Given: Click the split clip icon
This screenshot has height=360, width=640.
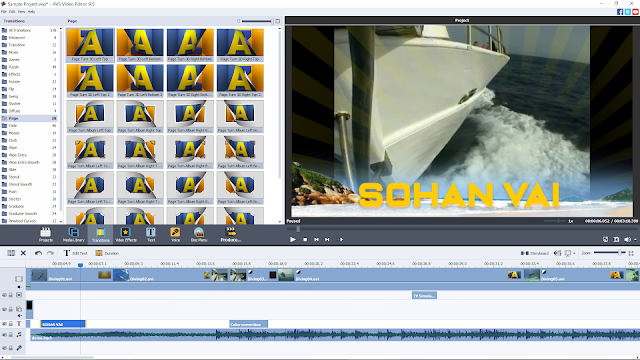Looking at the screenshot, I should (11, 253).
